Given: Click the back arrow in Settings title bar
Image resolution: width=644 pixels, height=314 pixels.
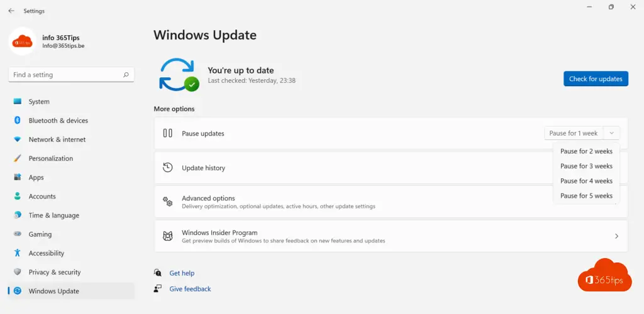Looking at the screenshot, I should point(11,11).
